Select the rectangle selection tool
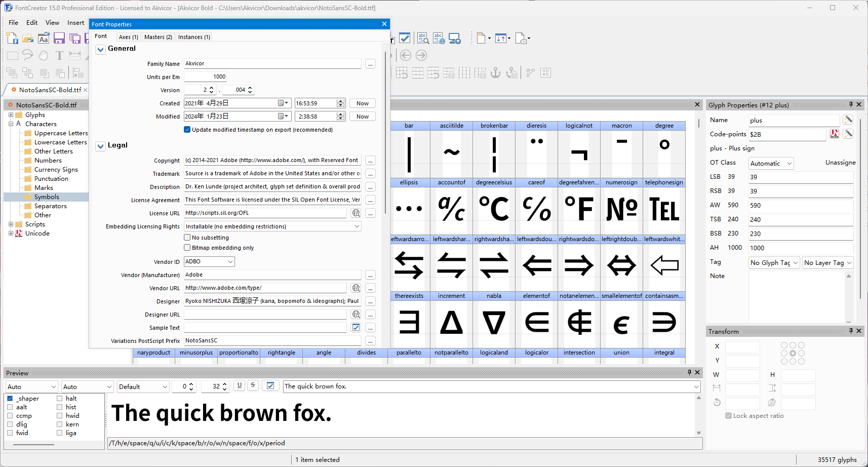 [x=12, y=56]
